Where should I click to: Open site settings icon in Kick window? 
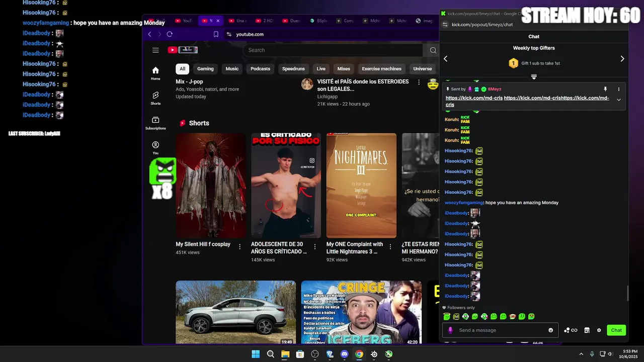(445, 24)
